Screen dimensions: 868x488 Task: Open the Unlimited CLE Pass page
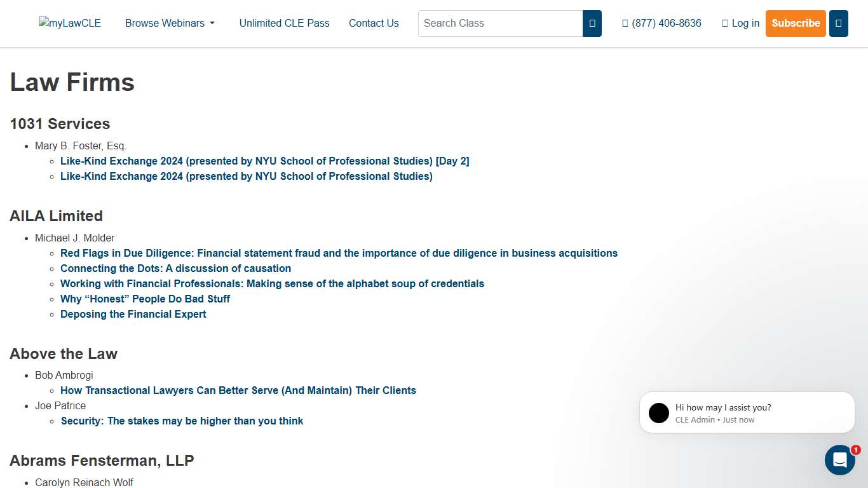(284, 24)
